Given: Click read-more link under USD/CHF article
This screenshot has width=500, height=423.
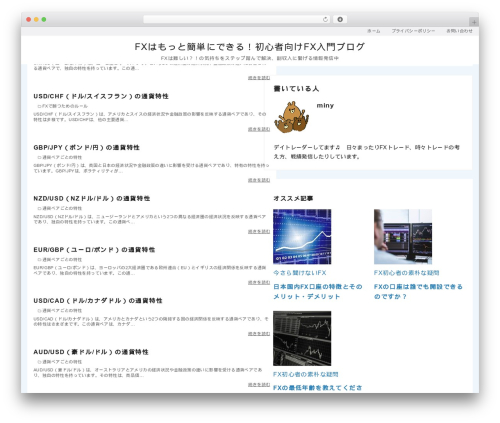Looking at the screenshot, I should click(259, 129).
